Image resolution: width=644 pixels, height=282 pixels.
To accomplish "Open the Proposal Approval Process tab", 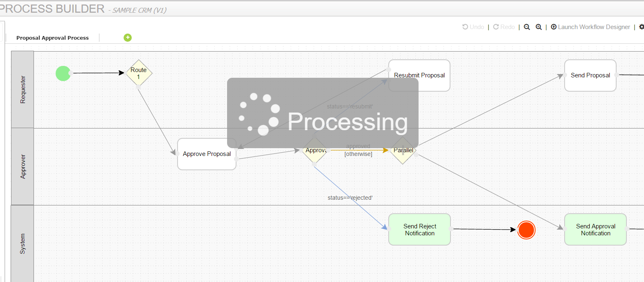I will coord(52,38).
